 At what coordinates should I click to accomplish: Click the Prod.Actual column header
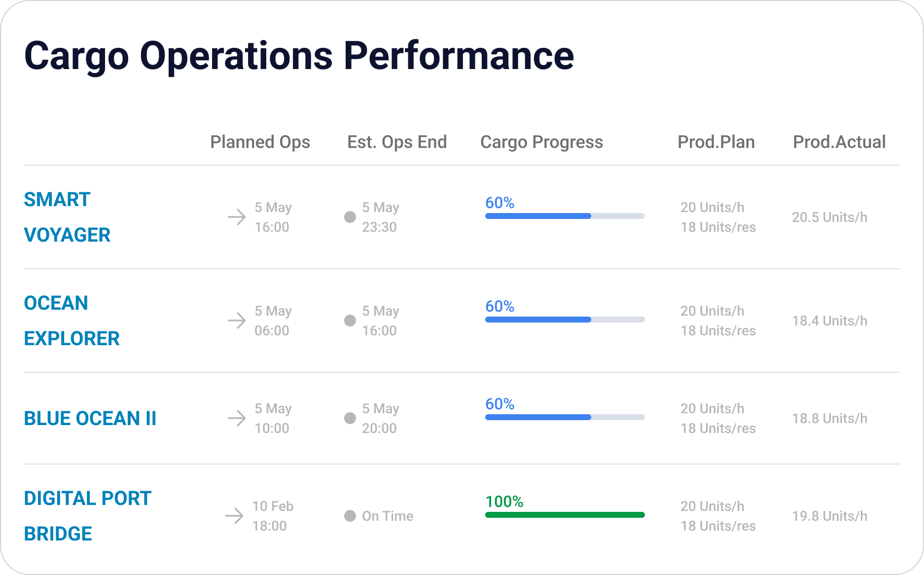click(x=839, y=142)
